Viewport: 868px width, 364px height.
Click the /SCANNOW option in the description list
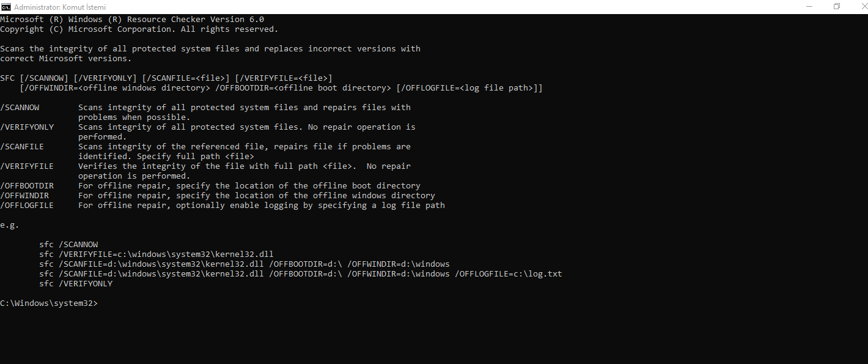[20, 108]
